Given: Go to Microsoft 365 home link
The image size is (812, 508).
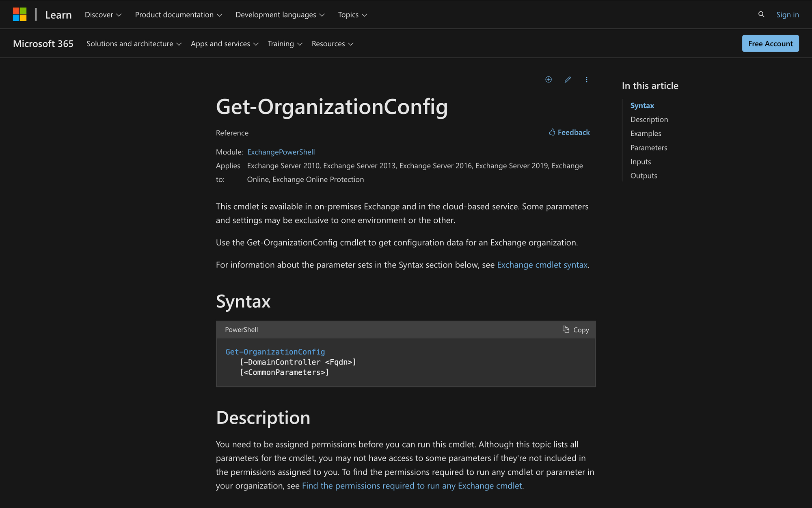Looking at the screenshot, I should (x=43, y=43).
